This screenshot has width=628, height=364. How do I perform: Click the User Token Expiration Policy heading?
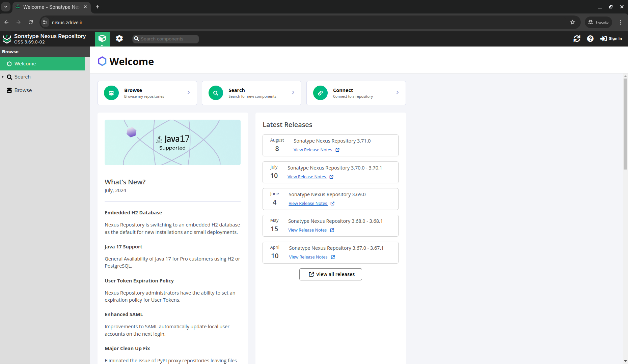(139, 281)
